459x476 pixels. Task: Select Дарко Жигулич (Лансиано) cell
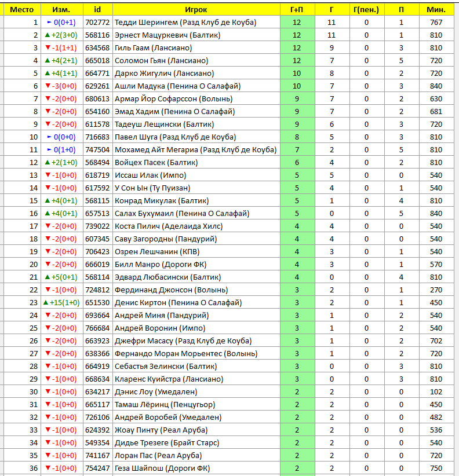(x=196, y=73)
